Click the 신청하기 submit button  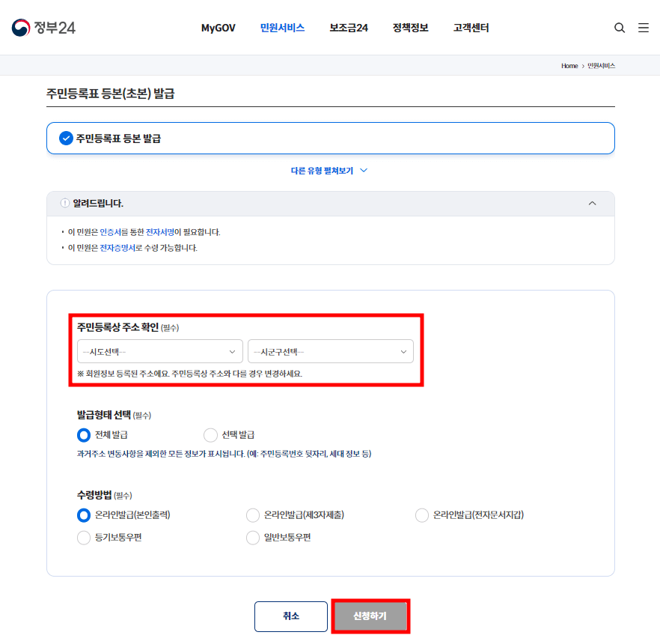pyautogui.click(x=370, y=616)
